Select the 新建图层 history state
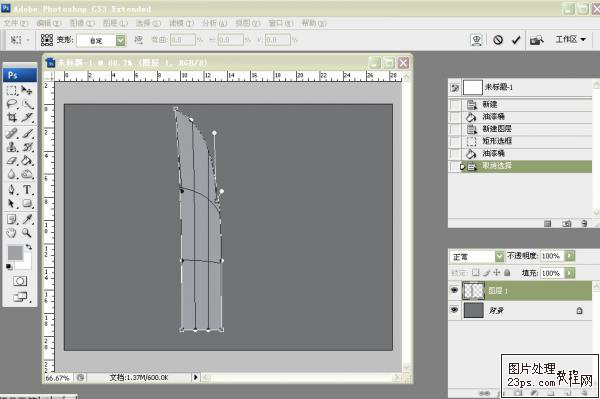This screenshot has height=399, width=600. tap(527, 129)
